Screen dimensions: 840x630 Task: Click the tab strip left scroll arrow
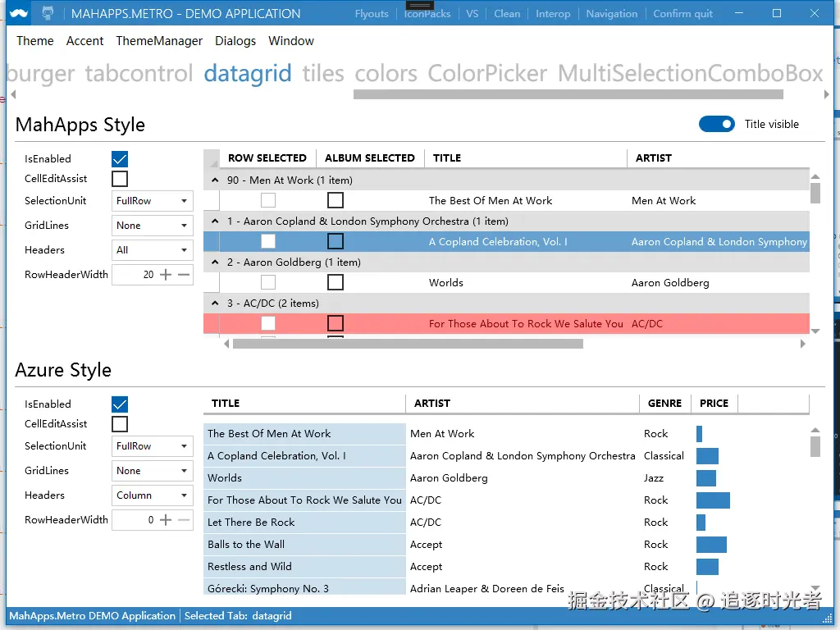[x=13, y=94]
